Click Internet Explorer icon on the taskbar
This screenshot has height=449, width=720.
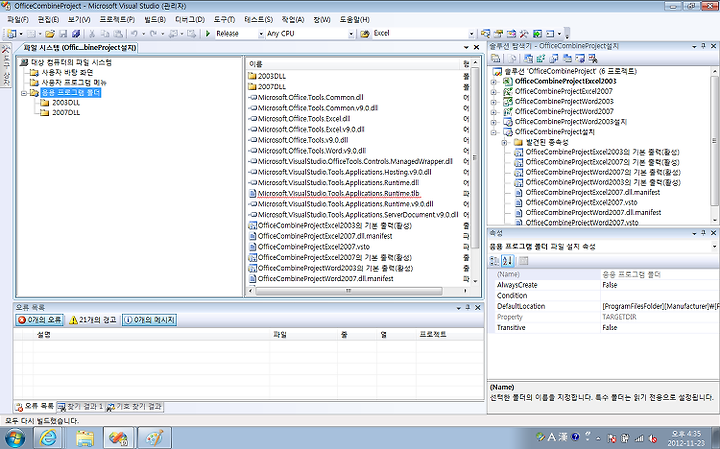pos(47,438)
